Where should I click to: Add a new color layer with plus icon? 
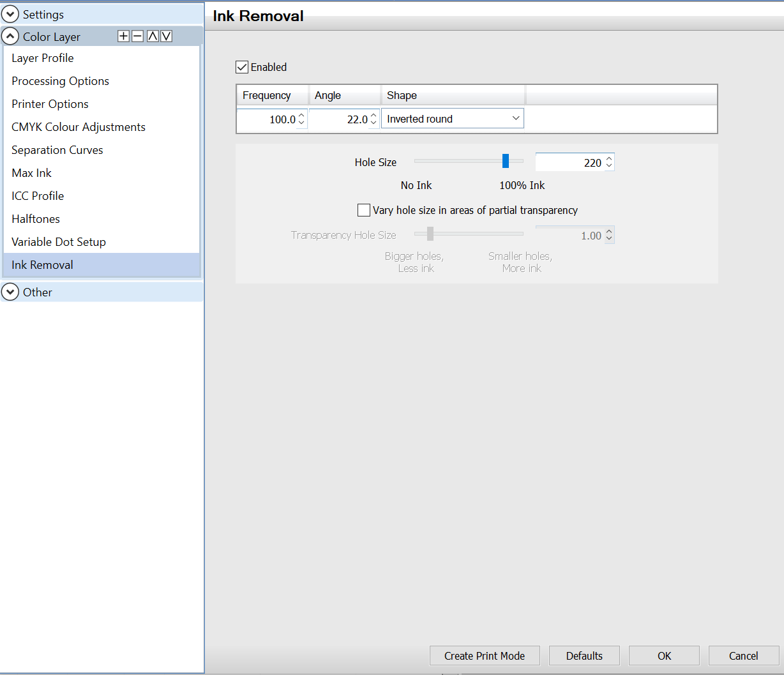124,36
